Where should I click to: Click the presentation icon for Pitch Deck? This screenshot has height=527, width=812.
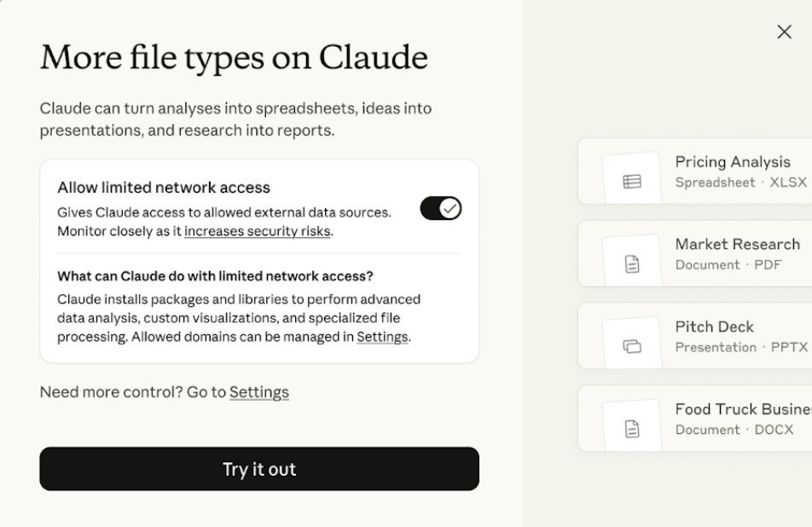click(x=632, y=346)
